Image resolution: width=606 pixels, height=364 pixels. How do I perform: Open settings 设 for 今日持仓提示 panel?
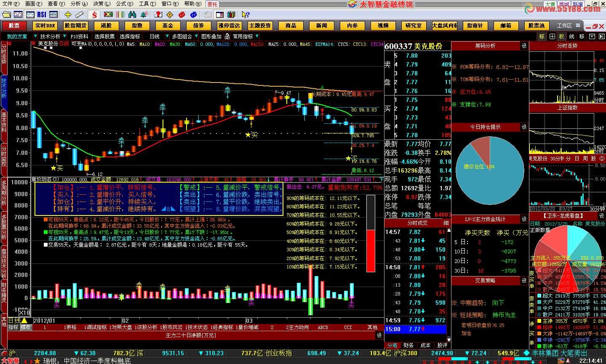[524, 127]
